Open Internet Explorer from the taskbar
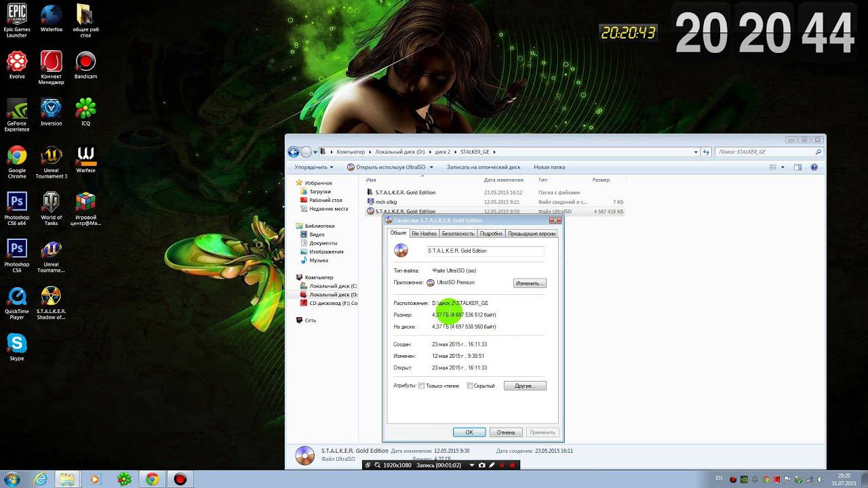868x488 pixels. point(41,479)
